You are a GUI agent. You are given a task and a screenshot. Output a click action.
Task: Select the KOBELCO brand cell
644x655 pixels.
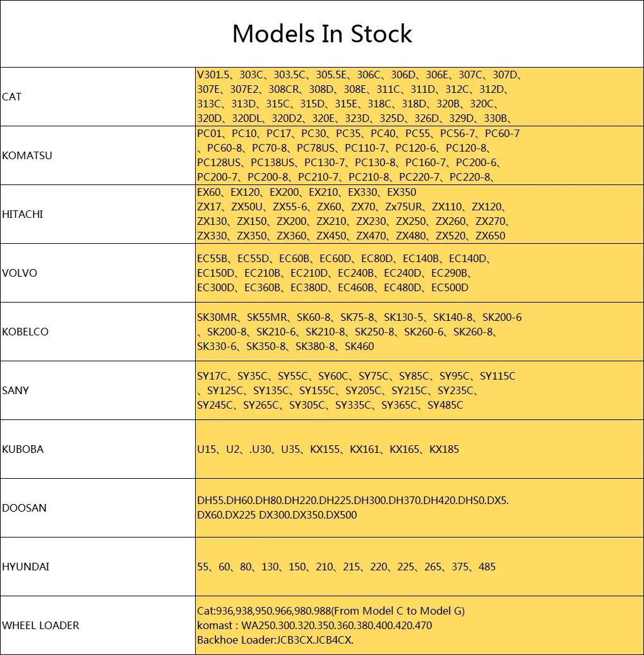pyautogui.click(x=98, y=332)
